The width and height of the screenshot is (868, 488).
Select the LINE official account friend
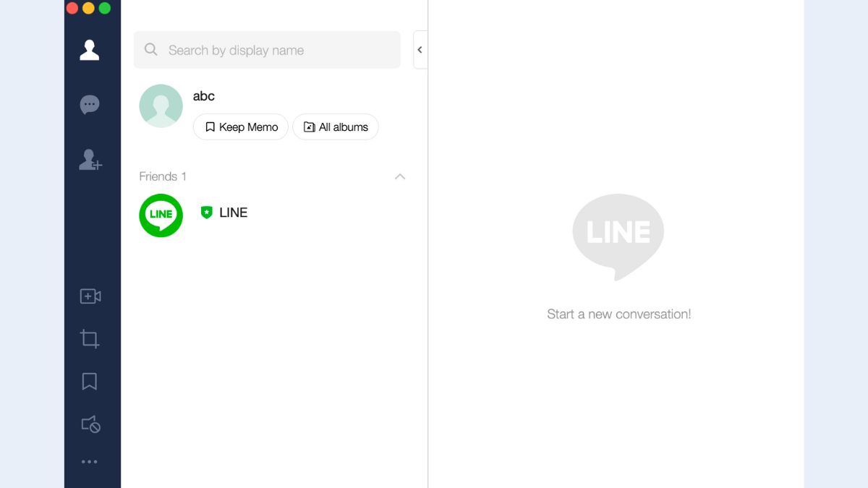pos(233,213)
